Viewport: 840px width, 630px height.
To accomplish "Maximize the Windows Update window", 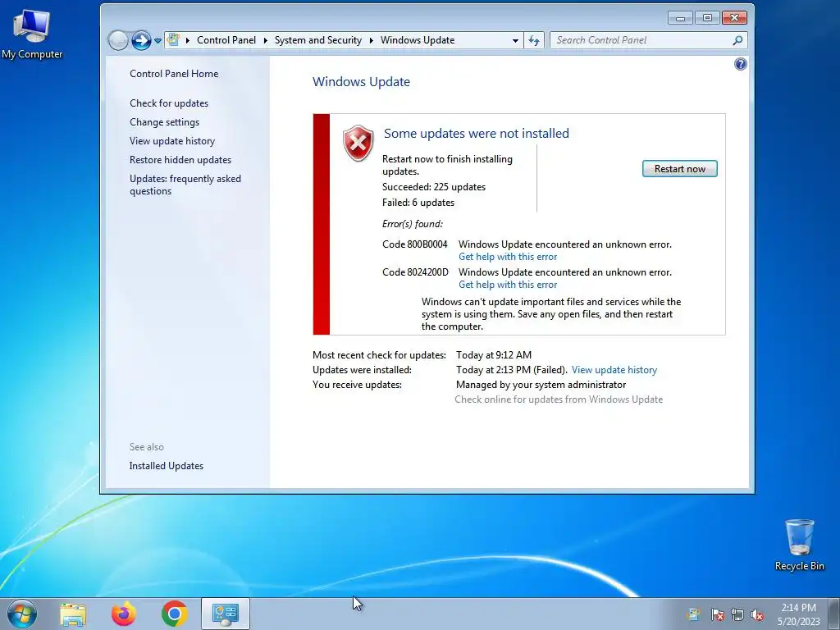I will pos(707,18).
